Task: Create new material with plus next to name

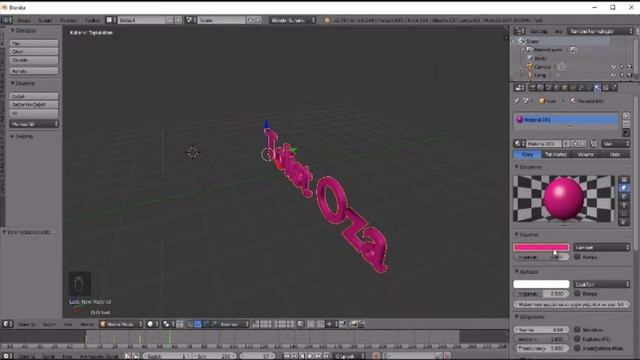Action: pyautogui.click(x=575, y=144)
